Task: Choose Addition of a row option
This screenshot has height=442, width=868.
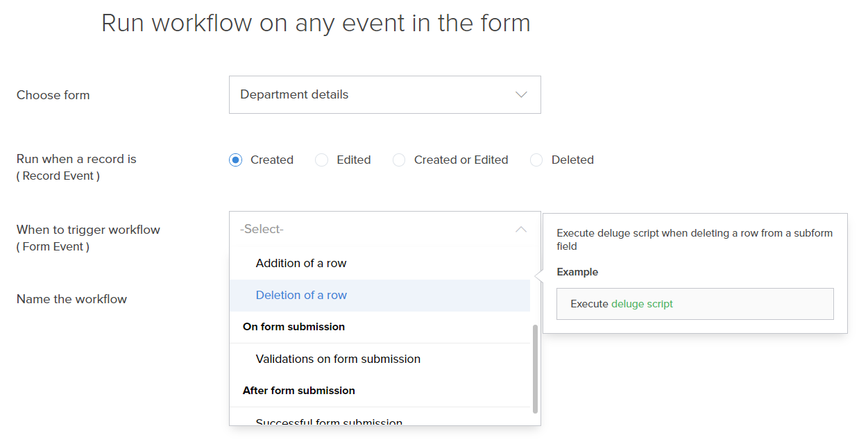Action: [x=301, y=264]
